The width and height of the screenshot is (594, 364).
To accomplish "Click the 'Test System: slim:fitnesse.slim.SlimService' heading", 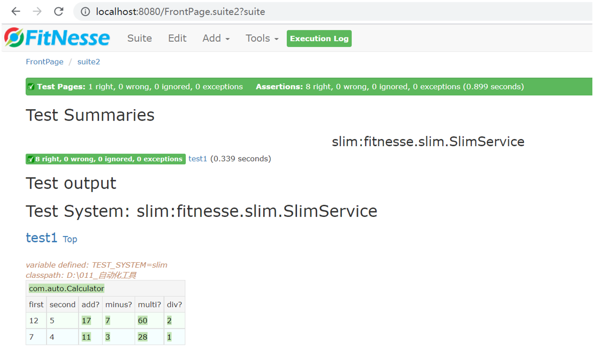I will tap(202, 211).
